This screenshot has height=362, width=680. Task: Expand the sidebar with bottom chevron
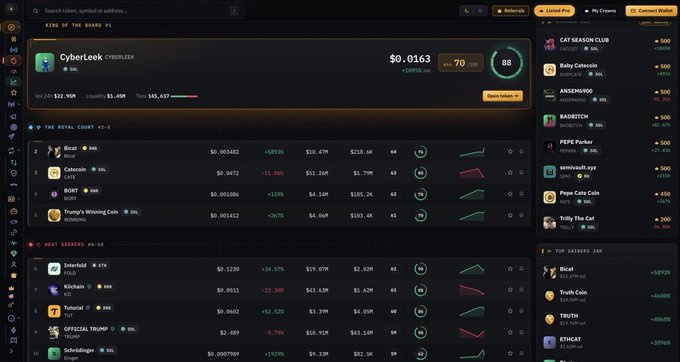coord(11,351)
